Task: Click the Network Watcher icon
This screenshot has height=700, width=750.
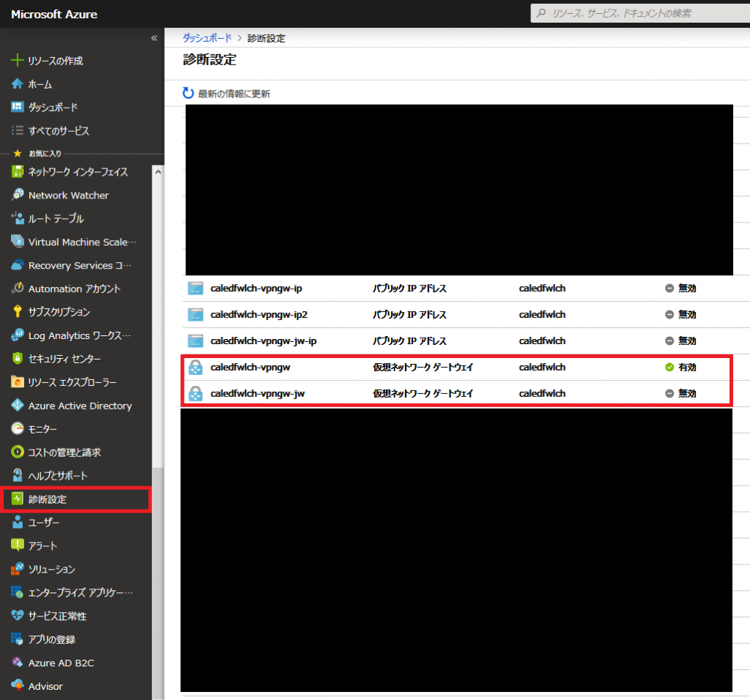Action: 18,195
